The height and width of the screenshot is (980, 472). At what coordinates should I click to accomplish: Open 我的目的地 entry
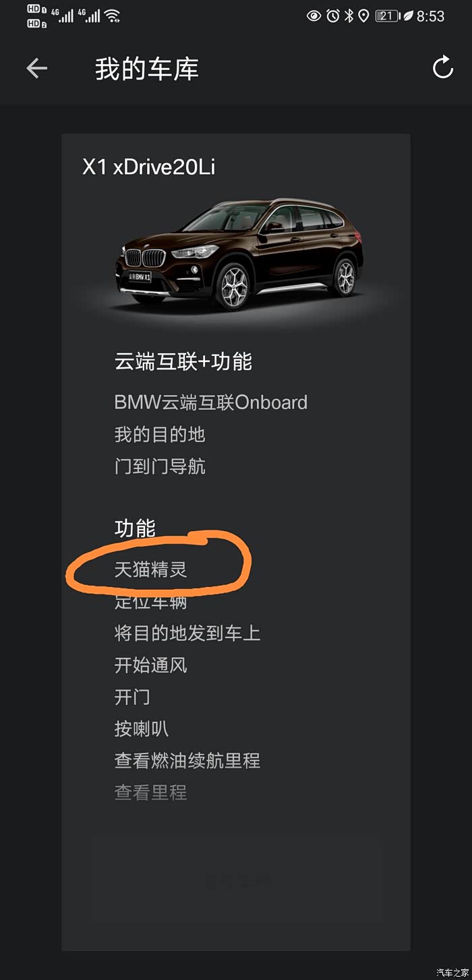(160, 435)
